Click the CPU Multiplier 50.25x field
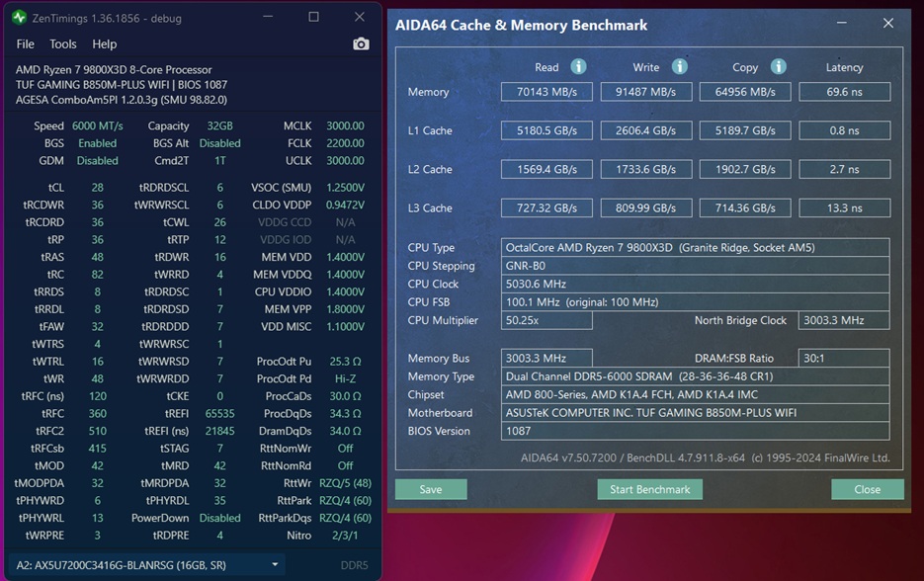Viewport: 924px width, 581px height. click(x=546, y=320)
